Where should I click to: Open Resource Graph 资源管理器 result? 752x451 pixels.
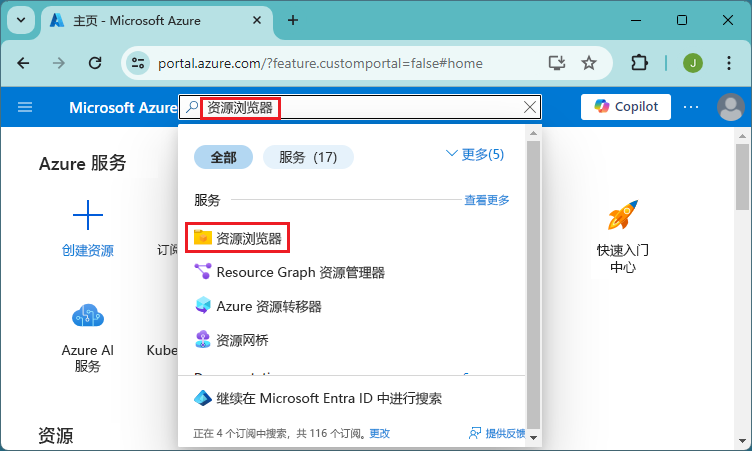(x=289, y=272)
